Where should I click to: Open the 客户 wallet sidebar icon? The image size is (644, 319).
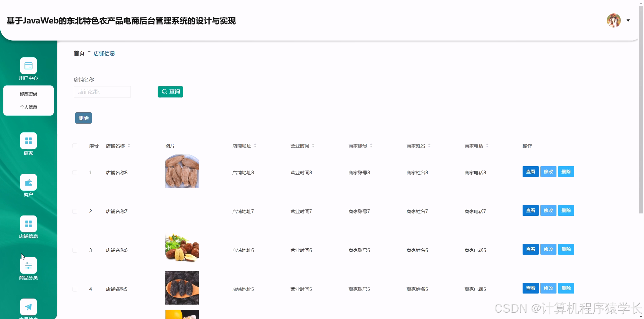click(29, 182)
